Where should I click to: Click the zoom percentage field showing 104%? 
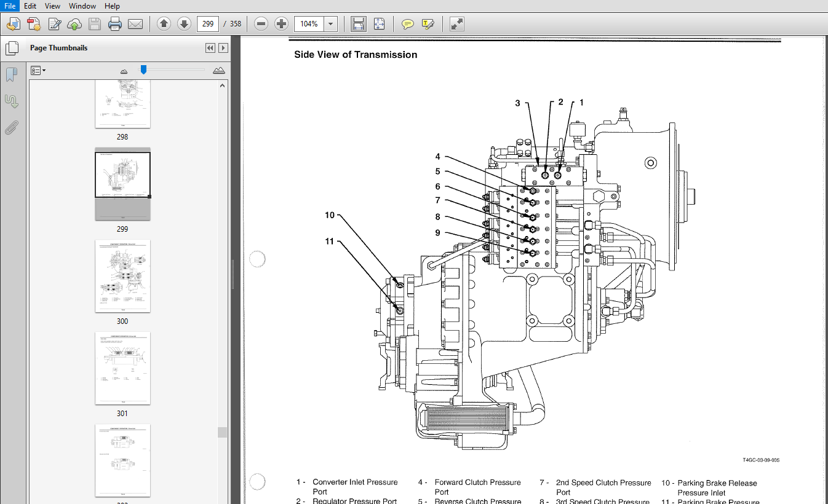[309, 24]
